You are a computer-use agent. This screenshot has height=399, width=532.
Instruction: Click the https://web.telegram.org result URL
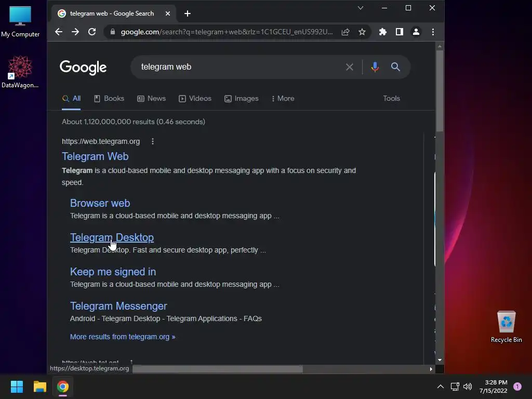click(101, 141)
